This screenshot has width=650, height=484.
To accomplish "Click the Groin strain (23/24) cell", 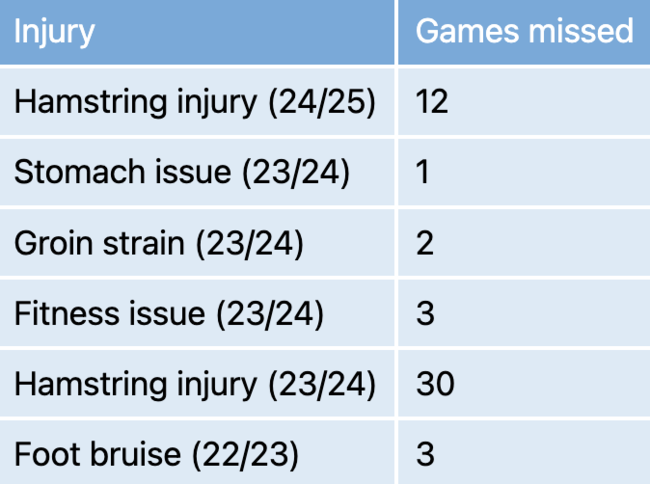I will tap(197, 243).
